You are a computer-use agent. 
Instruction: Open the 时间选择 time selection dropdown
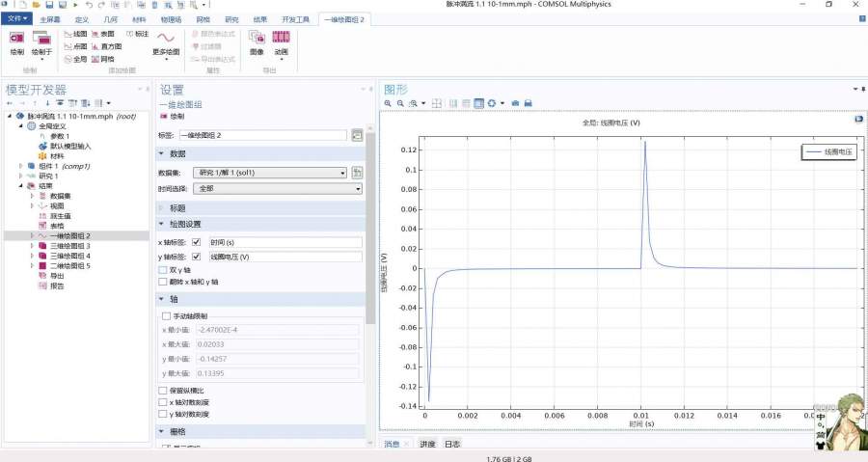point(277,189)
